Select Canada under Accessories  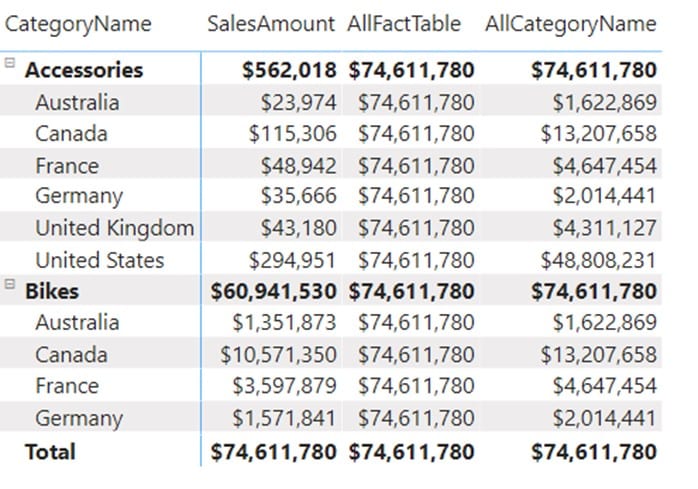coord(71,134)
